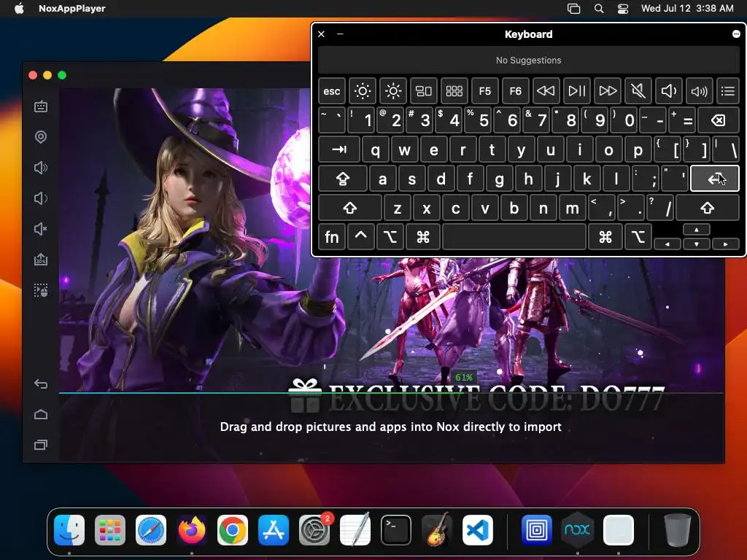Toggle the left command key
The height and width of the screenshot is (560, 747).
click(x=423, y=237)
